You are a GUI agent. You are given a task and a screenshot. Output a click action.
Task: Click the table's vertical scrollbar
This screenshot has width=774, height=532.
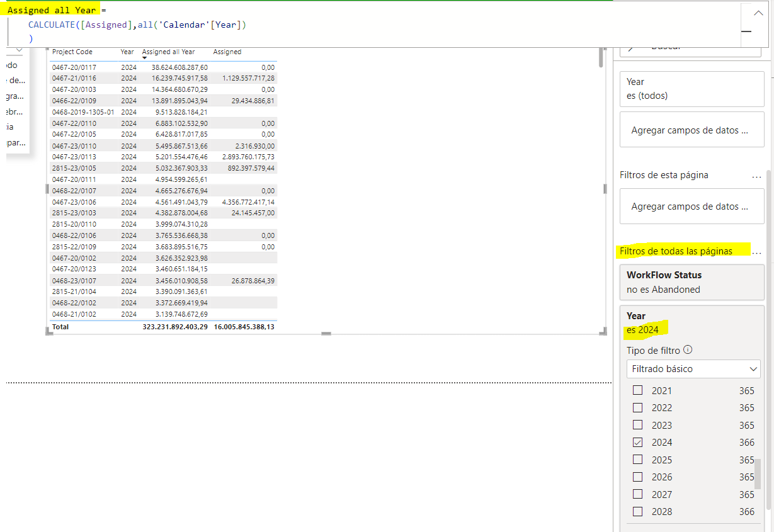click(x=602, y=58)
